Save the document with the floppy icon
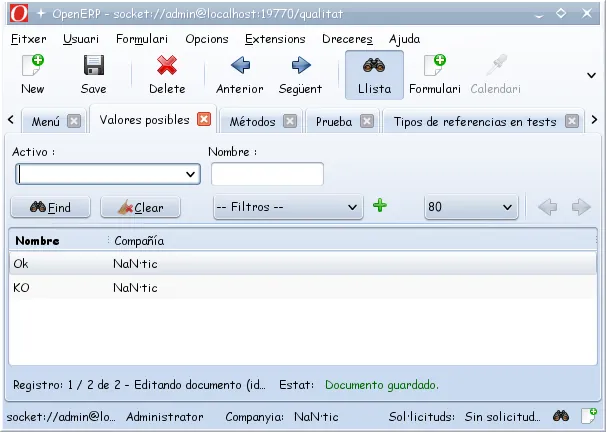Image resolution: width=606 pixels, height=432 pixels. click(x=94, y=65)
